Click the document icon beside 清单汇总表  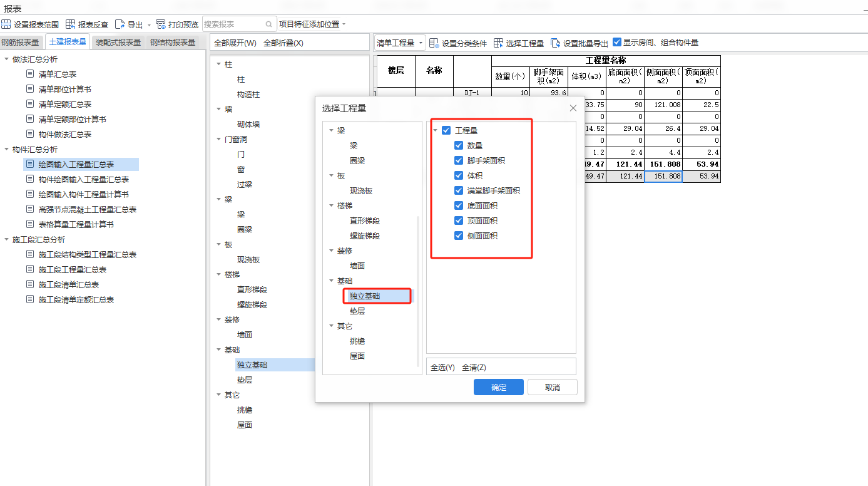[x=30, y=74]
